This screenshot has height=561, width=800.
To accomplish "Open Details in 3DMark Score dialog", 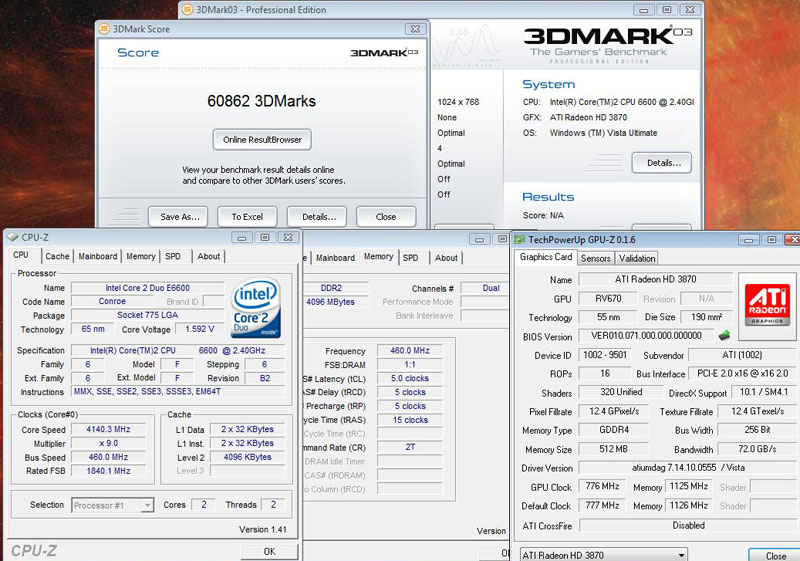I will [x=317, y=217].
